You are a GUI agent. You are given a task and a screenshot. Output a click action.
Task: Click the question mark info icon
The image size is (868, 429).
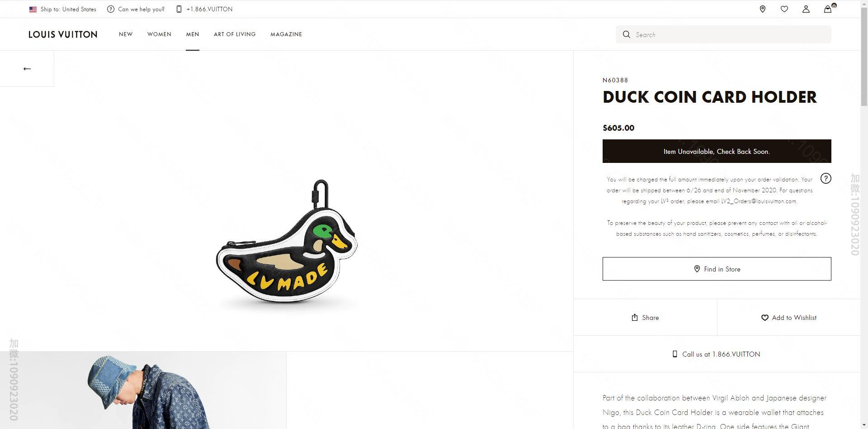pyautogui.click(x=826, y=178)
